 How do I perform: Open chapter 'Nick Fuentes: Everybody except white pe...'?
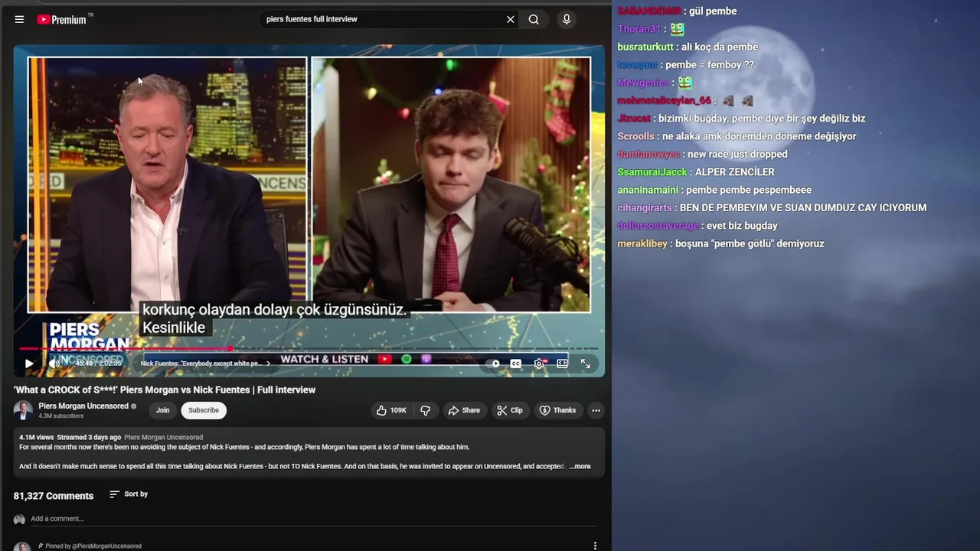(x=204, y=364)
